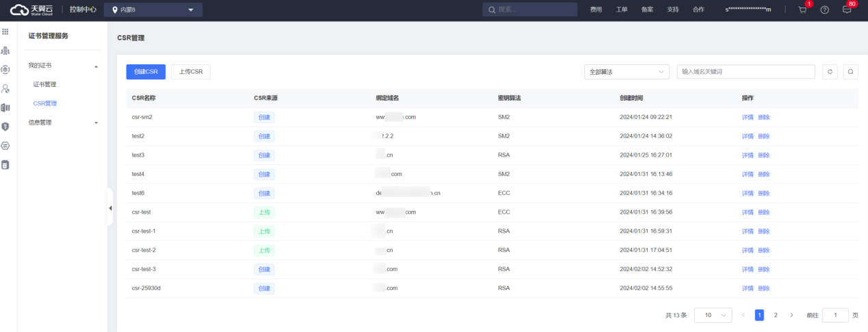The height and width of the screenshot is (332, 868).
Task: Open the shield security icon in left rail
Action: pyautogui.click(x=5, y=127)
